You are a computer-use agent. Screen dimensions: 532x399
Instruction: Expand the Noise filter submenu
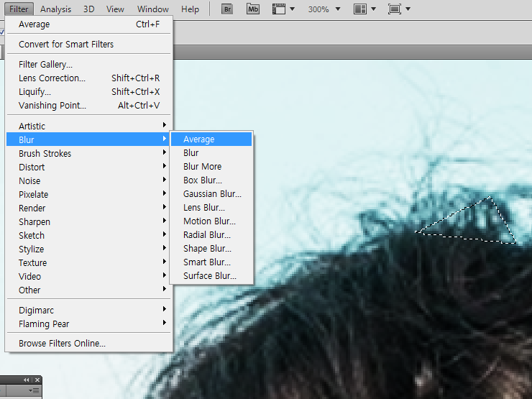pyautogui.click(x=88, y=181)
